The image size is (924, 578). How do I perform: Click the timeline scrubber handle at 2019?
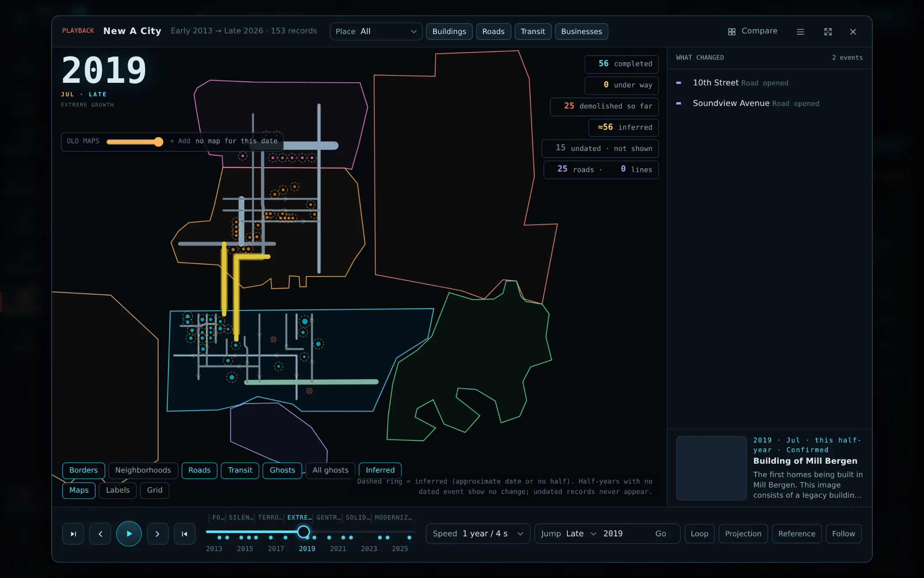(303, 532)
